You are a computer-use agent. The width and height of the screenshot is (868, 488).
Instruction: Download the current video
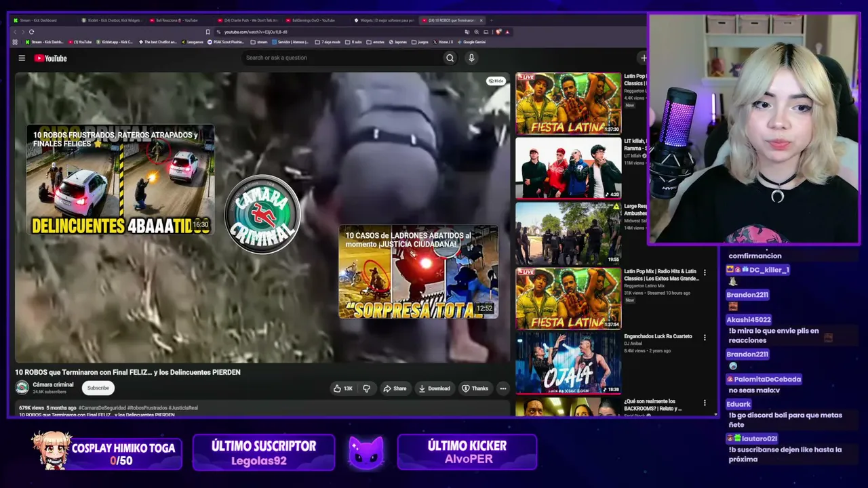click(435, 388)
